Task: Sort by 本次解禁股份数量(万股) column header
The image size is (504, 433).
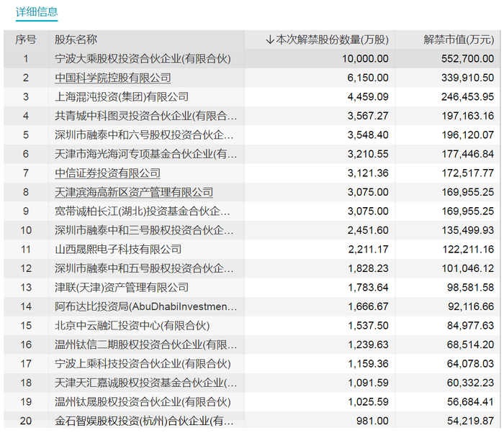Action: [332, 40]
